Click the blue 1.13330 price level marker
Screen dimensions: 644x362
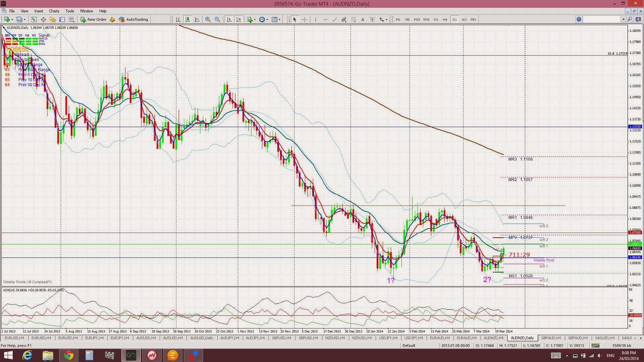pos(635,127)
